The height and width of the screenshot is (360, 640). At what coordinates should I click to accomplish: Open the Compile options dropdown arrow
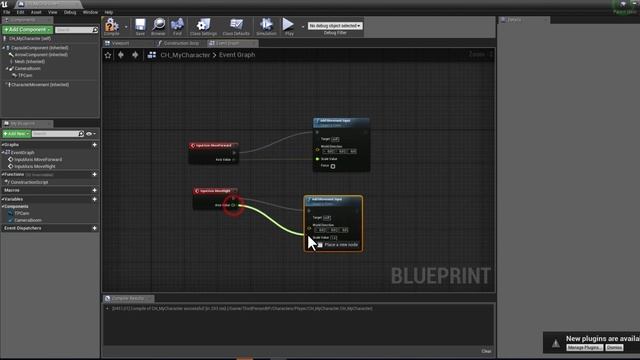[x=126, y=27]
